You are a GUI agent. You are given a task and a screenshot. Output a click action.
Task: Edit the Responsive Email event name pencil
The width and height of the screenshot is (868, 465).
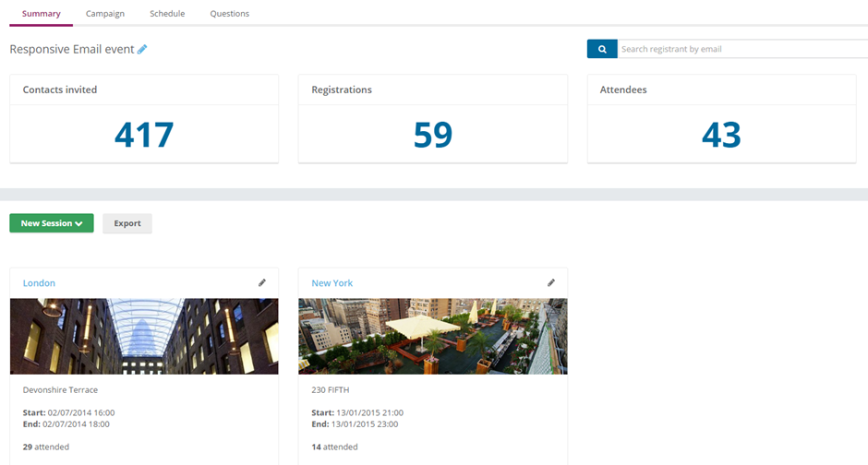[x=142, y=49]
